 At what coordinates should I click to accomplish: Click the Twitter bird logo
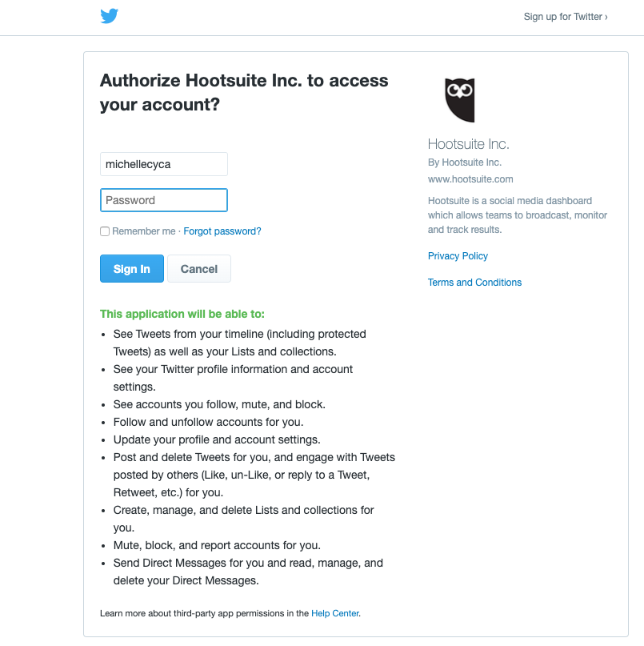(x=110, y=16)
